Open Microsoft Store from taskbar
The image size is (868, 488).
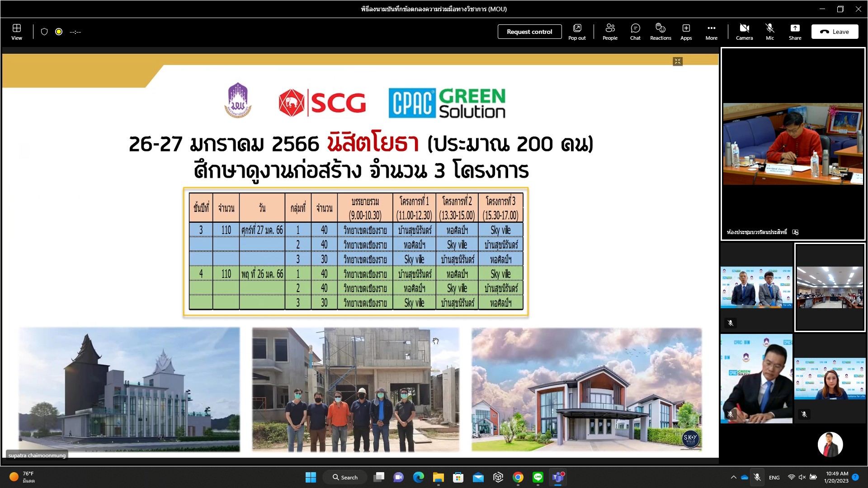458,477
